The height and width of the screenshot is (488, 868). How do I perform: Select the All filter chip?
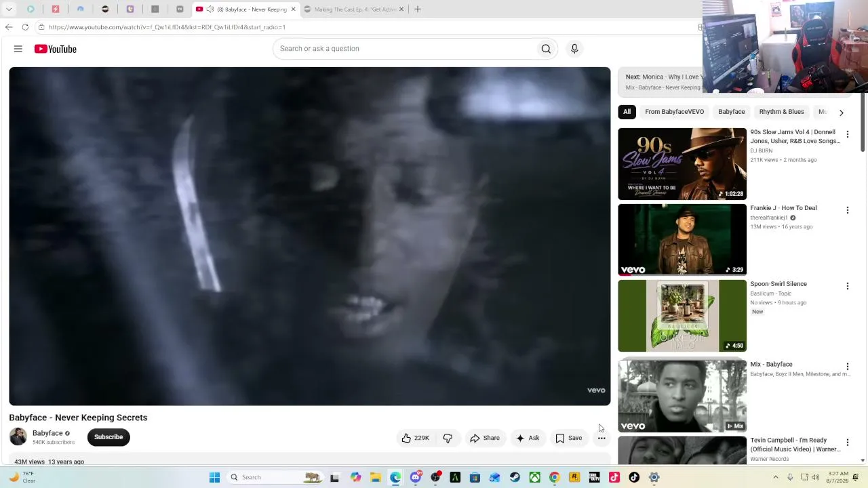pos(627,112)
